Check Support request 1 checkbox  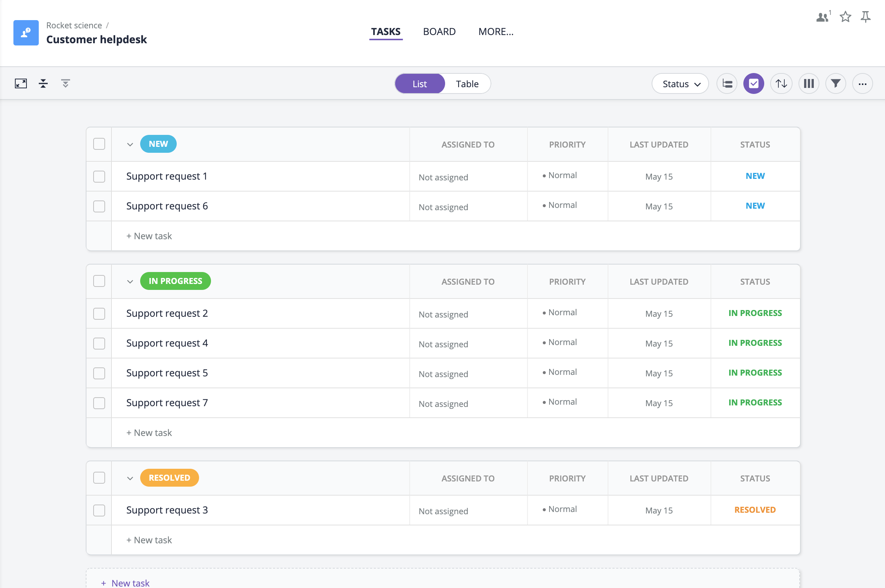click(99, 177)
